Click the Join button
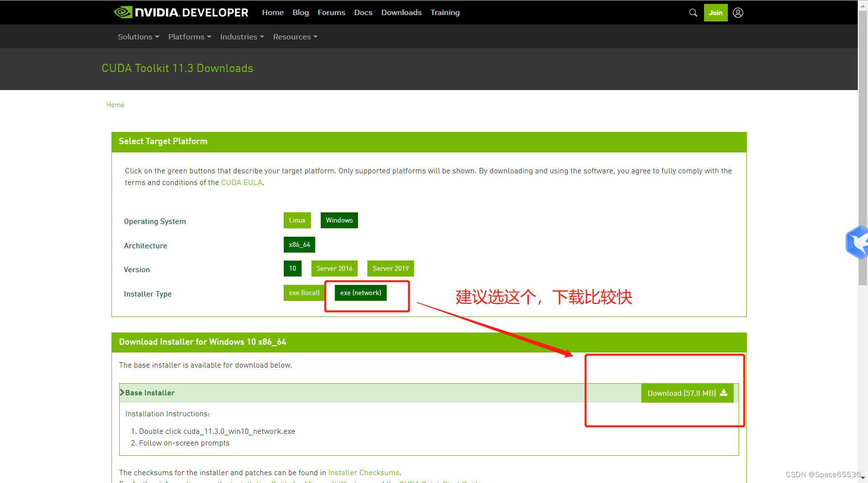This screenshot has height=483, width=868. pyautogui.click(x=716, y=13)
